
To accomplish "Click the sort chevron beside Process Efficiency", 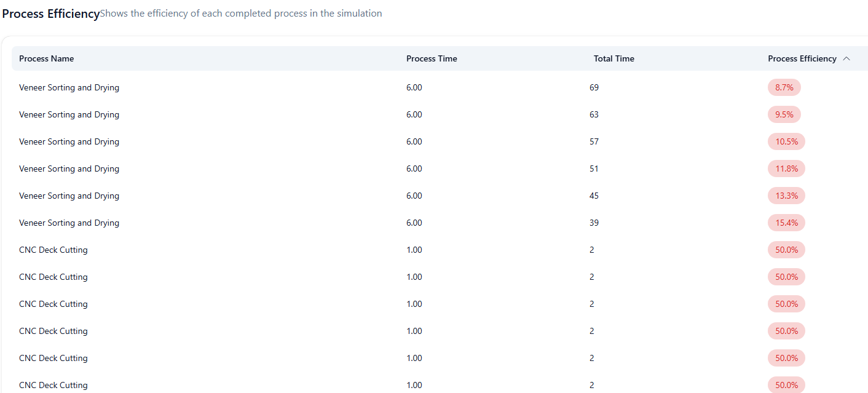I will tap(846, 58).
